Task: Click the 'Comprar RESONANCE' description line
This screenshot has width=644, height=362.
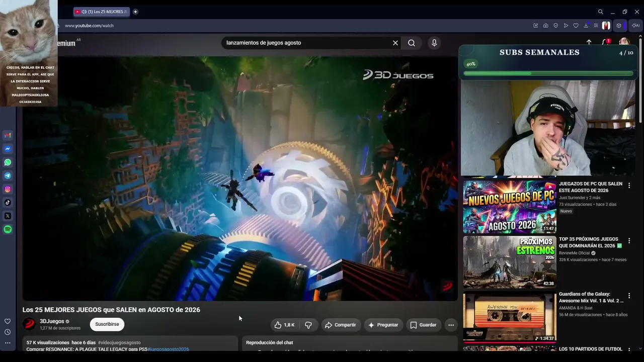Action: (87, 349)
